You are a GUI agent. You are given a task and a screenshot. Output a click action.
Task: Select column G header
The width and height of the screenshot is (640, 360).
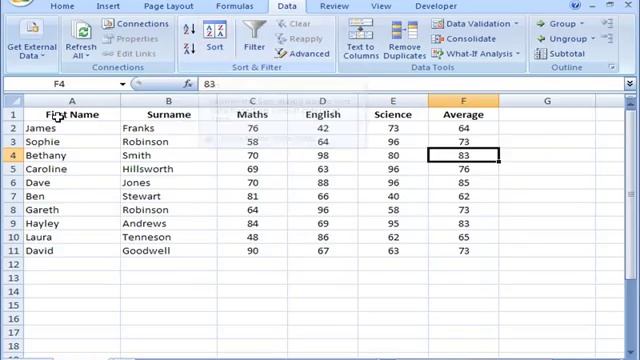(547, 101)
